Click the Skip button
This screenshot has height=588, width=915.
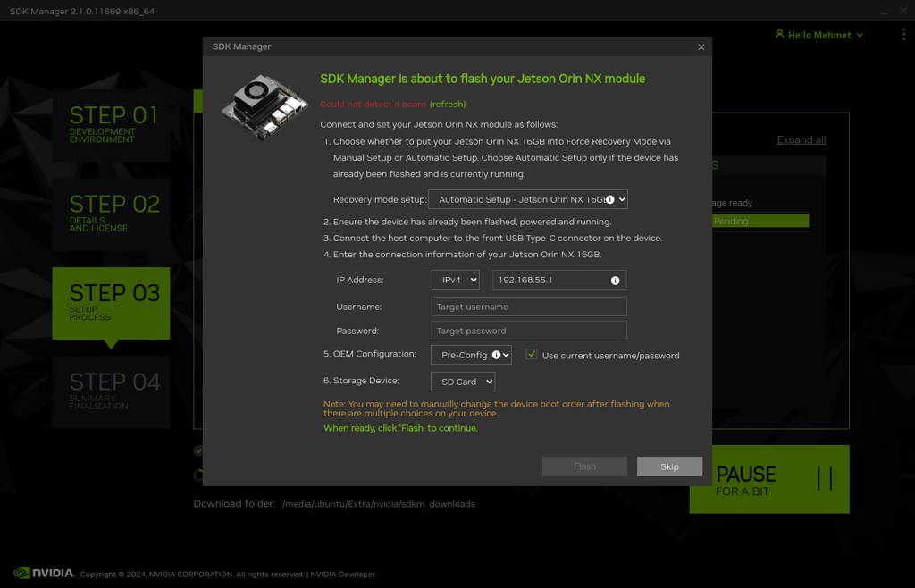669,466
